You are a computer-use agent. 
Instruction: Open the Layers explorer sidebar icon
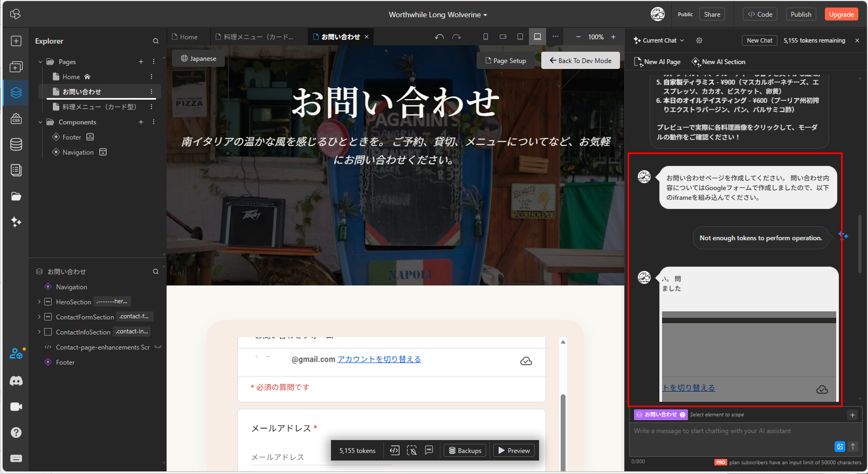tap(16, 93)
